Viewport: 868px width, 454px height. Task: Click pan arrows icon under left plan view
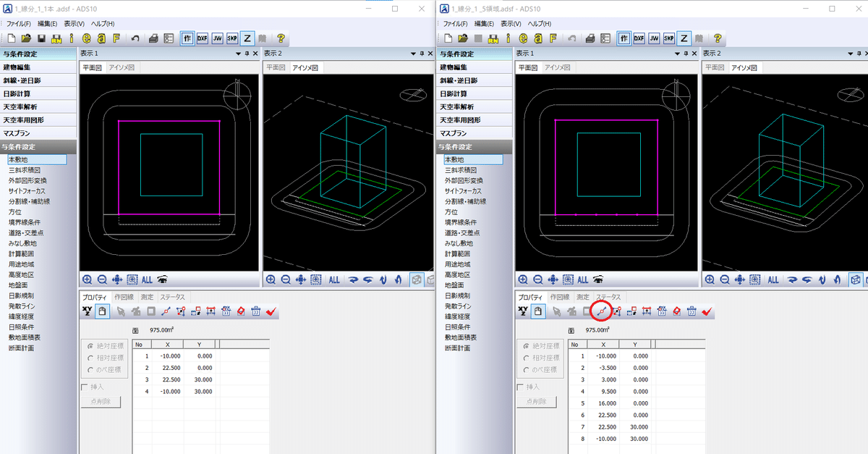coord(117,279)
